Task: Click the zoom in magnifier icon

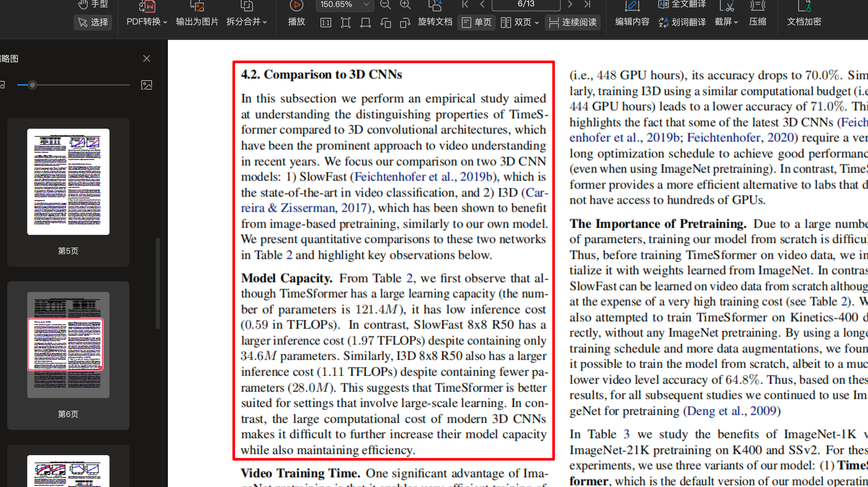Action: coord(405,5)
